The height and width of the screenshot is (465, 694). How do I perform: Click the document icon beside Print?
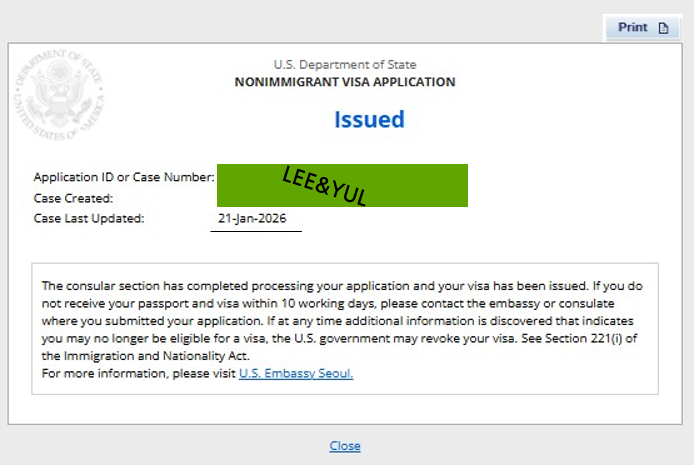pyautogui.click(x=663, y=28)
